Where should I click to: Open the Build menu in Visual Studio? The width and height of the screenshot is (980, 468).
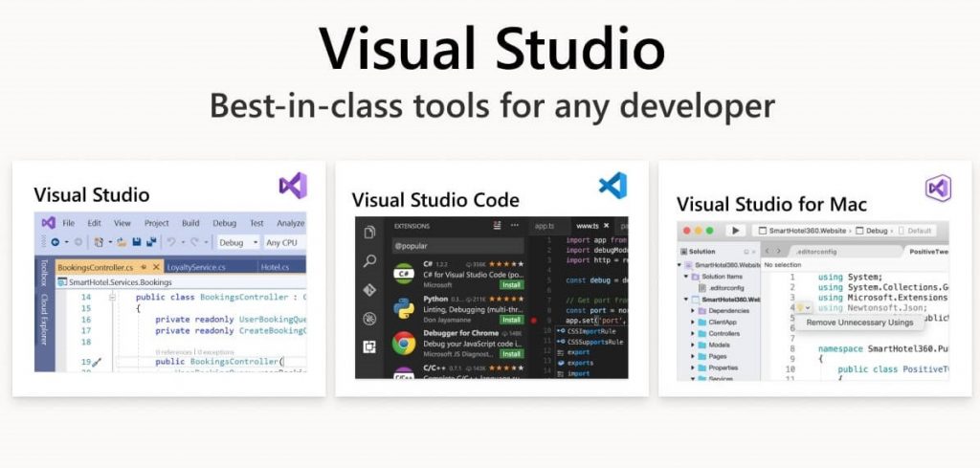coord(190,223)
